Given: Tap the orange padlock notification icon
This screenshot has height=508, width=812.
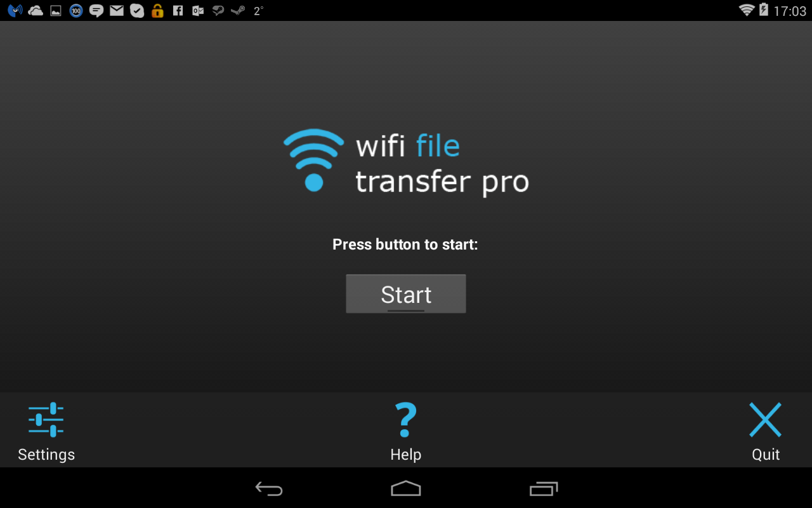Looking at the screenshot, I should (x=157, y=11).
